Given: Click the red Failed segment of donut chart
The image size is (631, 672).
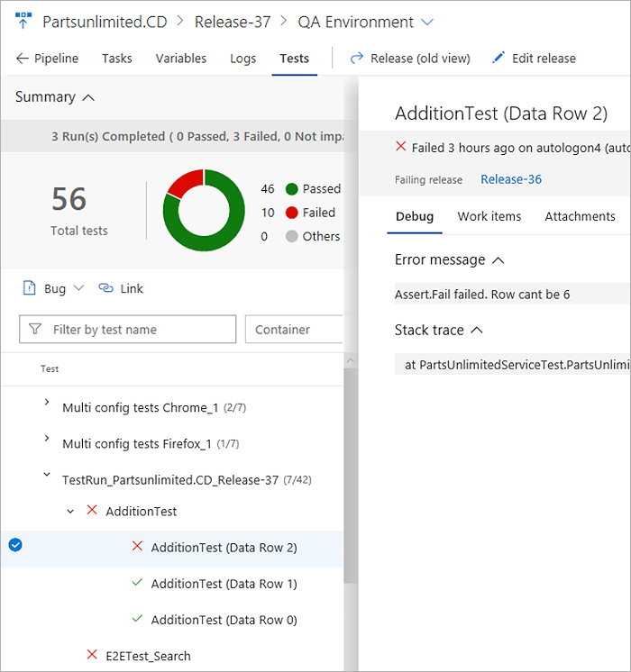Looking at the screenshot, I should (182, 183).
